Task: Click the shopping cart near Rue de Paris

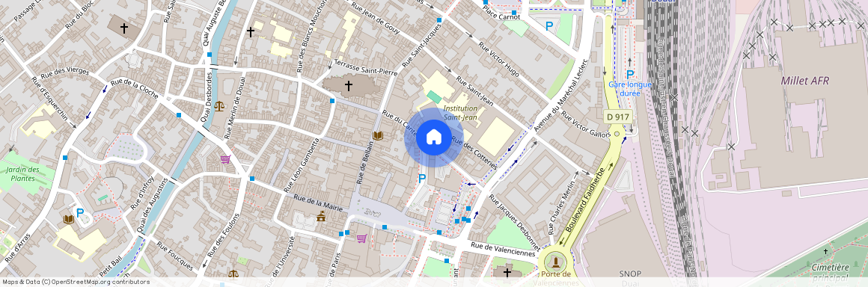Action: [361, 238]
